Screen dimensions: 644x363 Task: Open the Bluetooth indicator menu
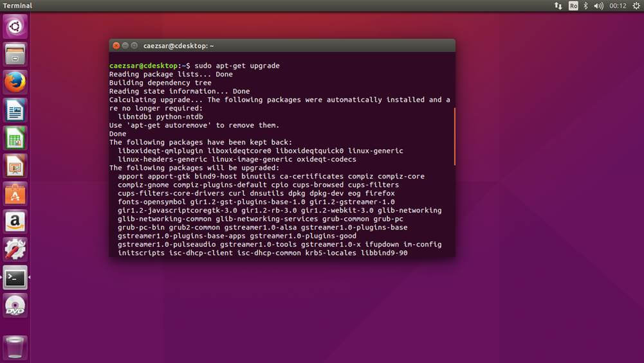(x=586, y=6)
